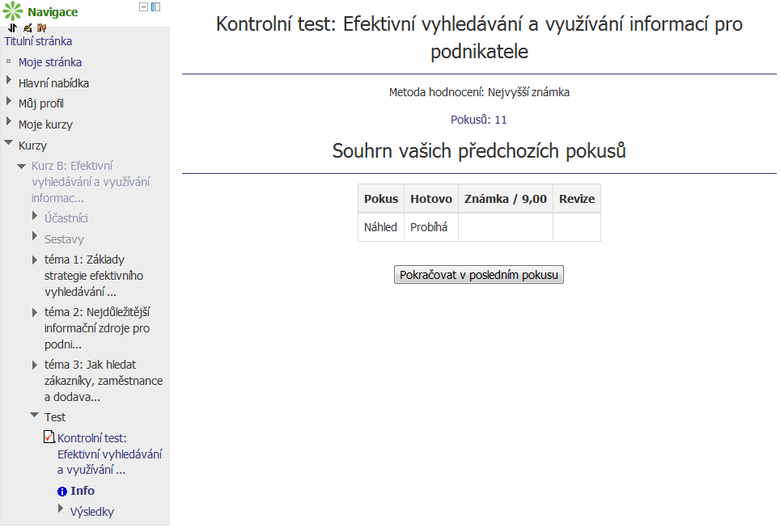
Task: Select téma 1: Základy strategie item
Action: (94, 276)
